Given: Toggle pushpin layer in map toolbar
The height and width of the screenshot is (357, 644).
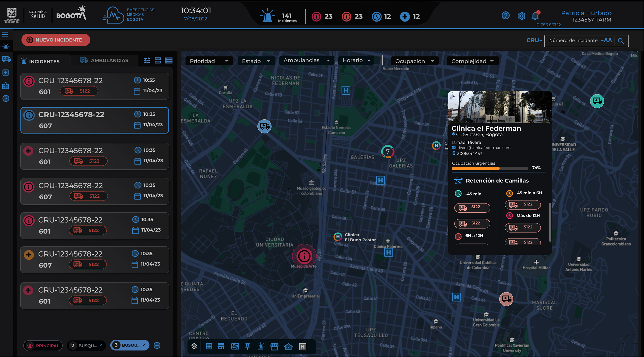Looking at the screenshot, I should click(x=247, y=347).
